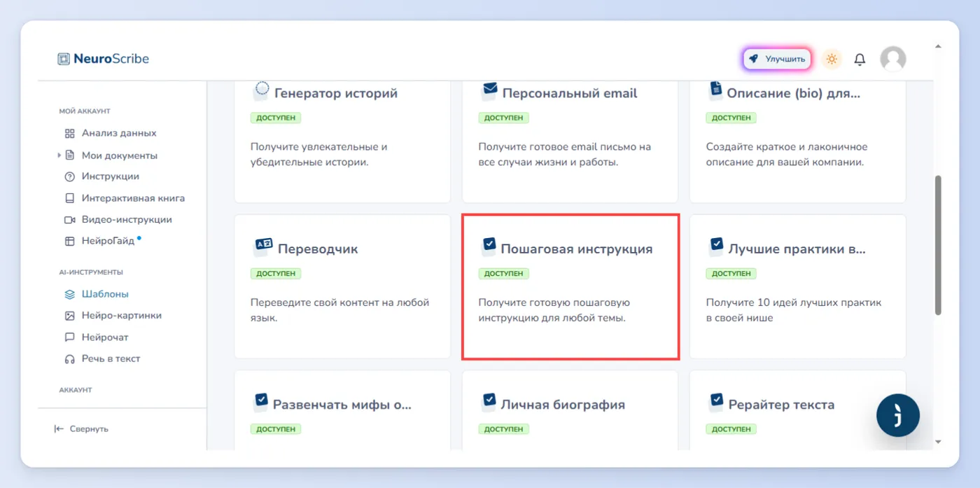This screenshot has width=980, height=488.
Task: Open Нейро-картинки tool
Action: coord(122,316)
